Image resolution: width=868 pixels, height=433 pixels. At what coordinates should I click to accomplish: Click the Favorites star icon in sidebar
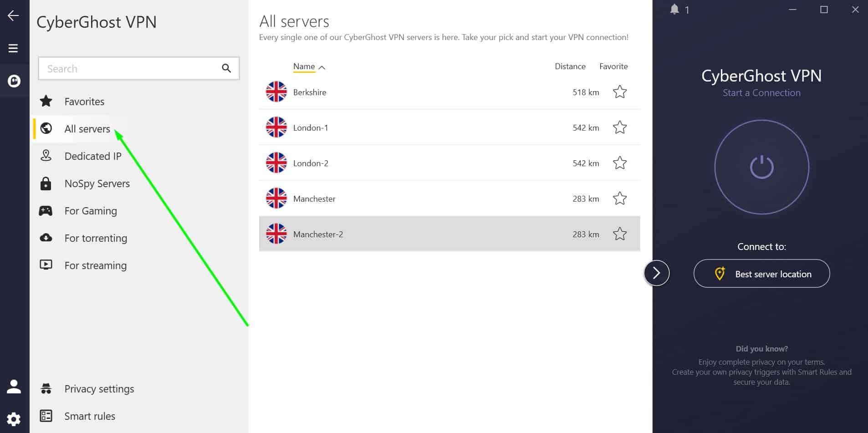click(46, 101)
